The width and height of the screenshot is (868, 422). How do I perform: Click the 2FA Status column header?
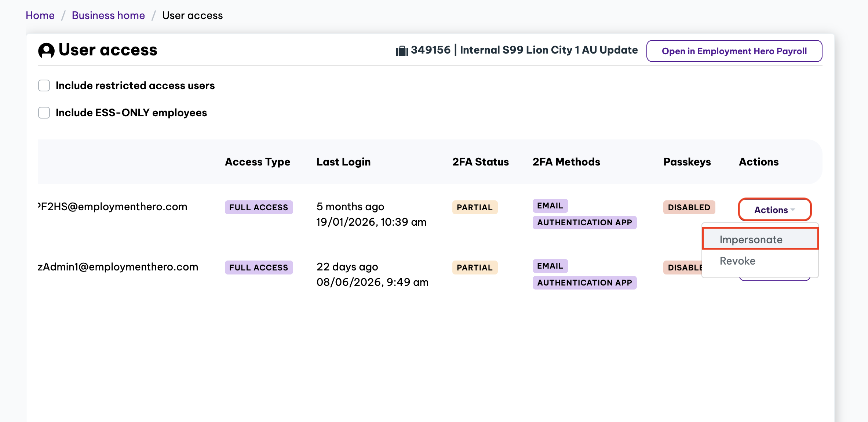[480, 162]
